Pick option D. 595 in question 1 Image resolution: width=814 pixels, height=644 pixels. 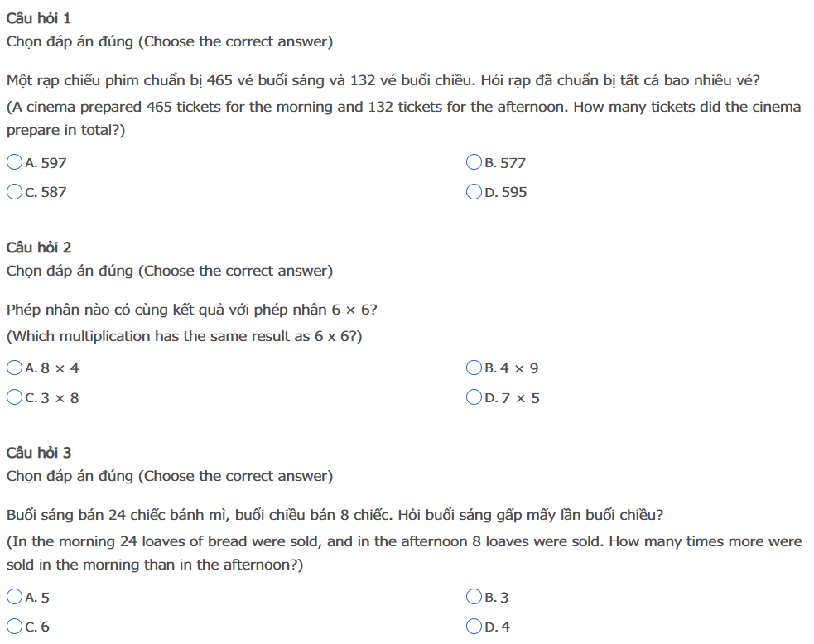point(474,192)
